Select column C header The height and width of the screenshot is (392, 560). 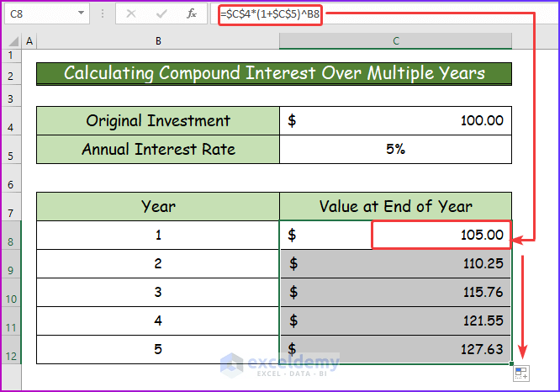tap(396, 41)
